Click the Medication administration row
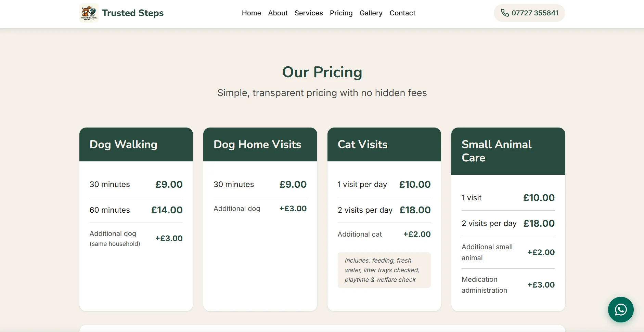Viewport: 644px width, 332px height. (x=508, y=284)
